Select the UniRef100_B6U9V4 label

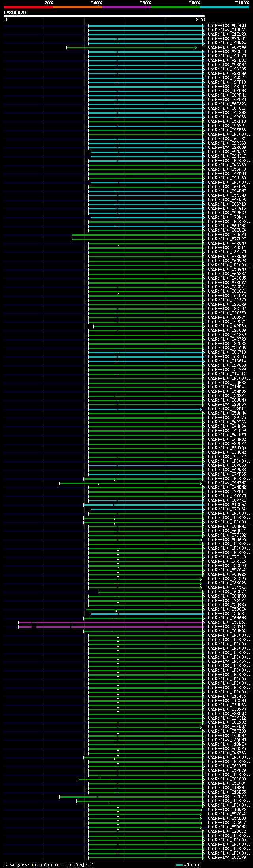(227, 317)
